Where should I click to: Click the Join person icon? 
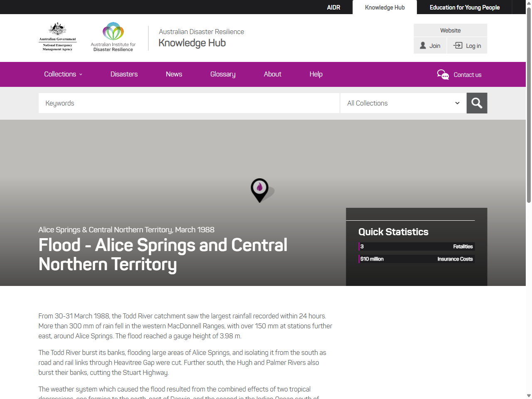coord(423,46)
